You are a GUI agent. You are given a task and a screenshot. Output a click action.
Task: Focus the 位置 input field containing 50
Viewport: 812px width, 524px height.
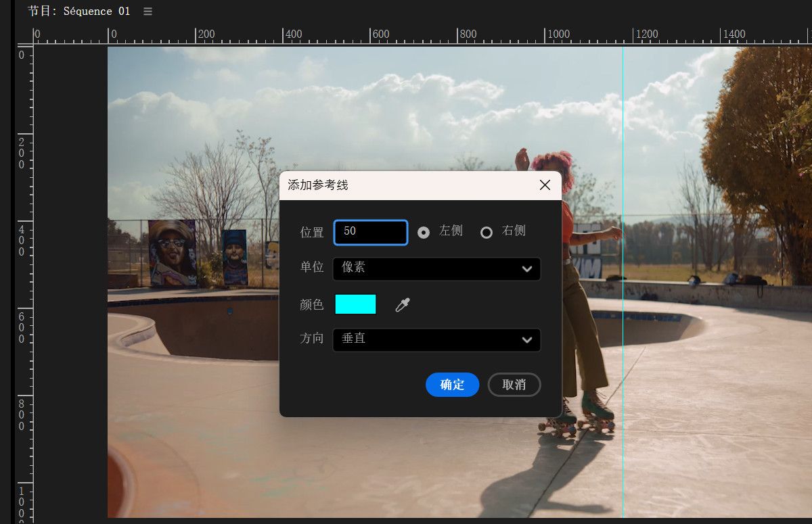coord(371,232)
